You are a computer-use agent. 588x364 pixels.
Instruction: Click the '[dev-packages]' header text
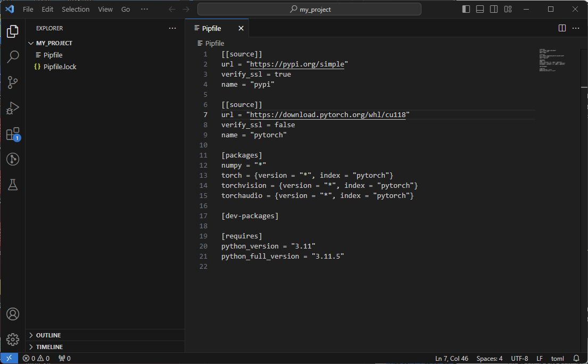(x=250, y=216)
